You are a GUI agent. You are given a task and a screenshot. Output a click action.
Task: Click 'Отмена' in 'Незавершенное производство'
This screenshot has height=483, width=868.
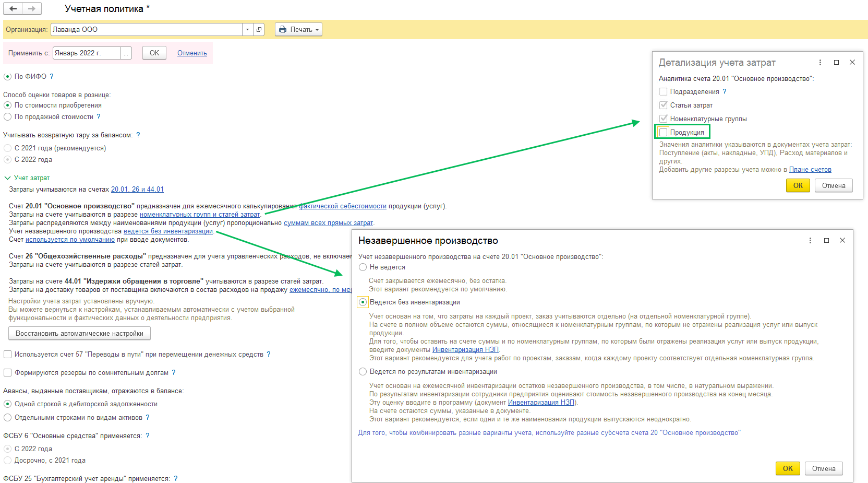tap(824, 468)
